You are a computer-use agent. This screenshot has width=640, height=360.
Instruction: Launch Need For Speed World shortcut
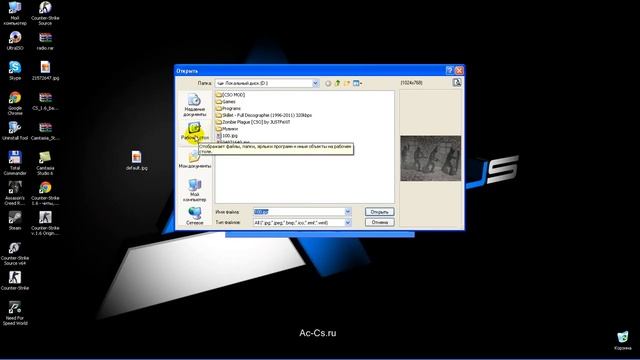[15, 313]
